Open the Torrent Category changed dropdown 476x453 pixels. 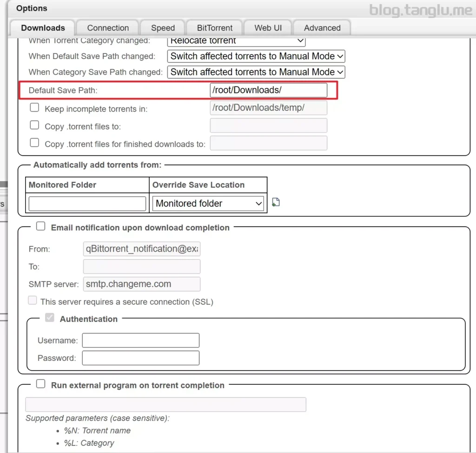click(236, 41)
